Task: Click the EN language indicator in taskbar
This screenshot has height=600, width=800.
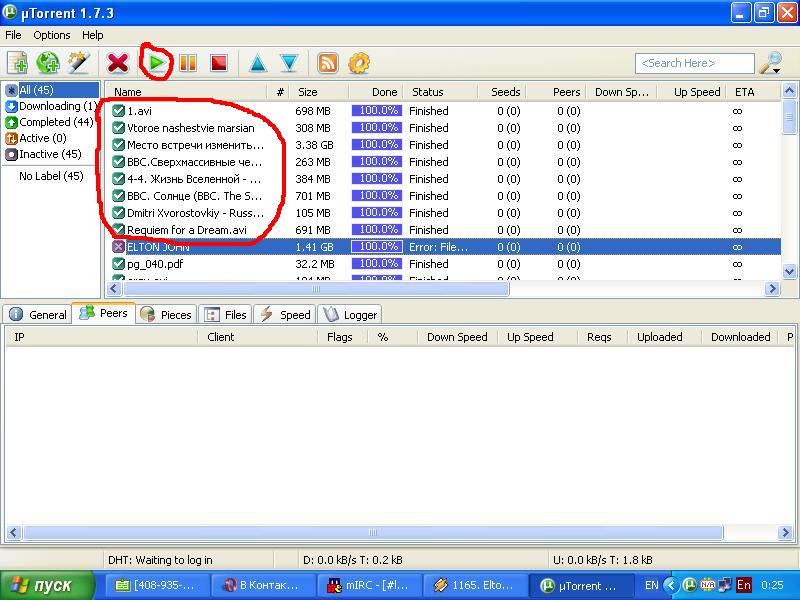Action: pos(652,585)
